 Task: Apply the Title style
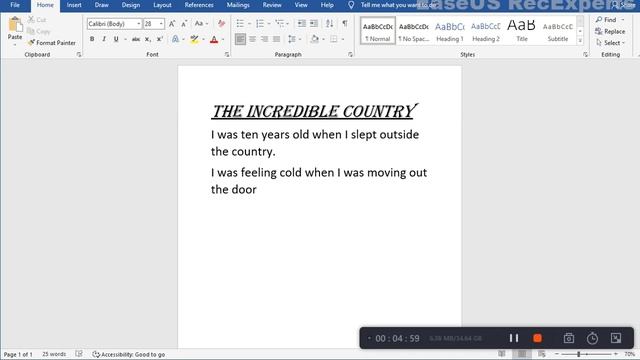point(521,31)
